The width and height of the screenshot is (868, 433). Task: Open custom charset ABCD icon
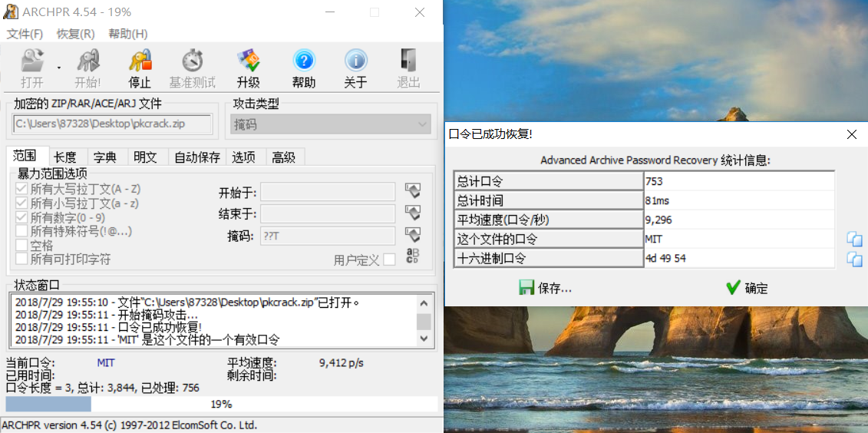(412, 256)
